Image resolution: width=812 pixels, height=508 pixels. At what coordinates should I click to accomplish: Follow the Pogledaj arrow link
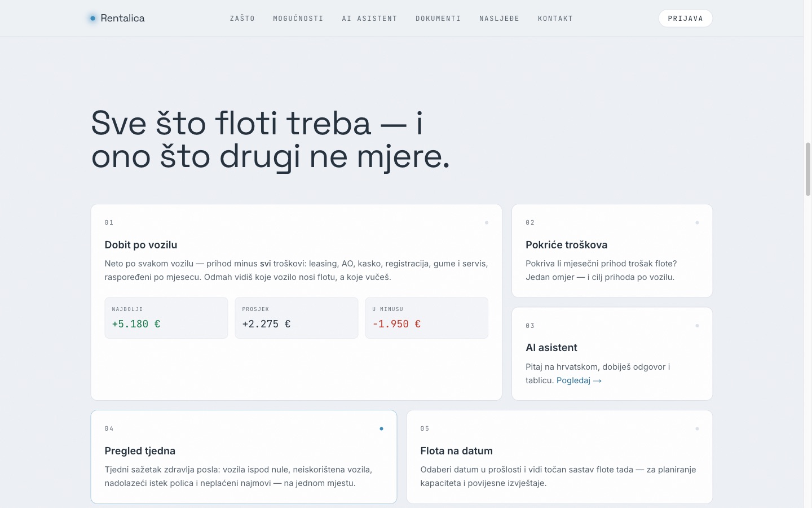pyautogui.click(x=579, y=380)
